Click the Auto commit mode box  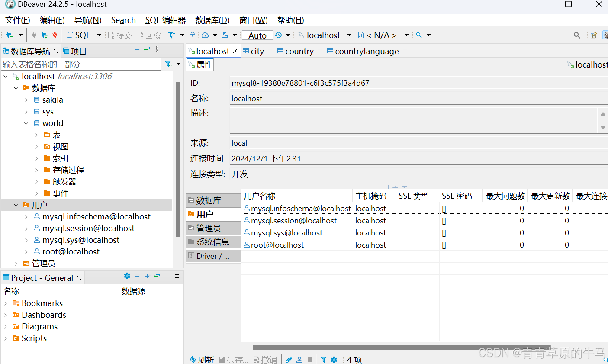click(x=257, y=35)
